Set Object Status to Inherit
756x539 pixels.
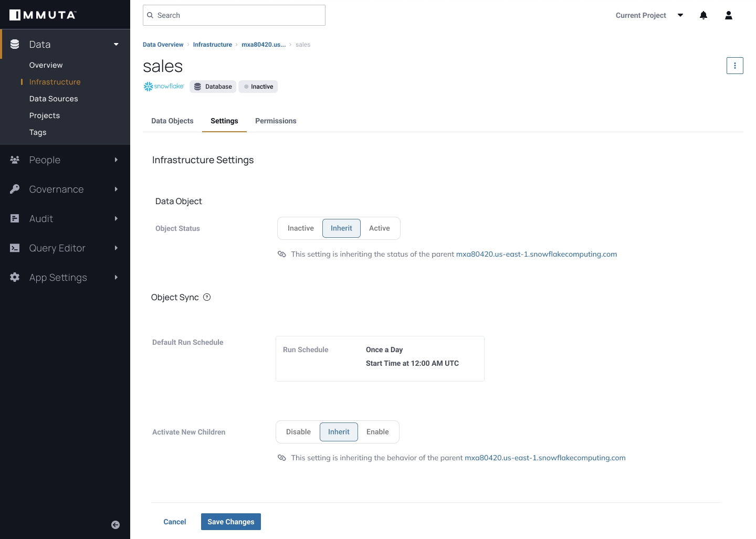click(x=341, y=228)
